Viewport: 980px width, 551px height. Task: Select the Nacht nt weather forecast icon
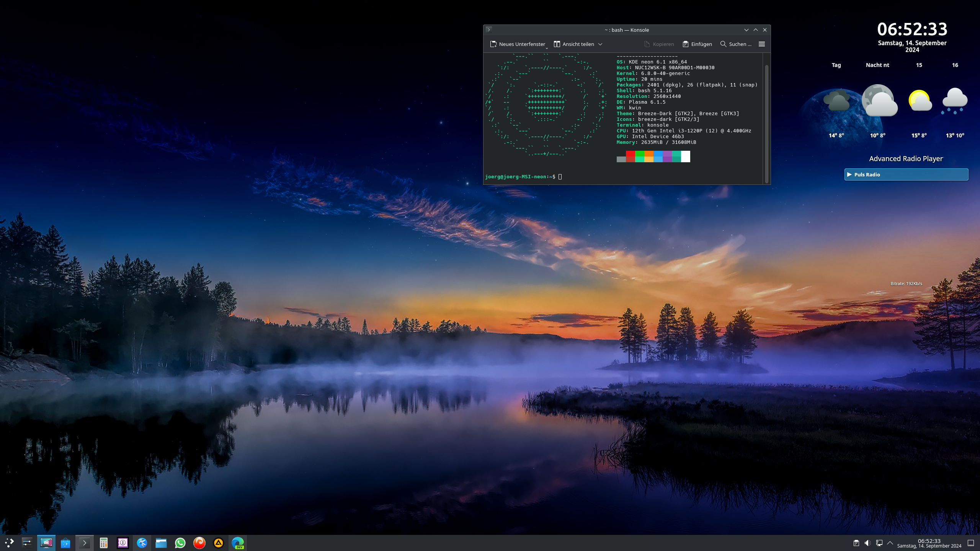(x=879, y=100)
